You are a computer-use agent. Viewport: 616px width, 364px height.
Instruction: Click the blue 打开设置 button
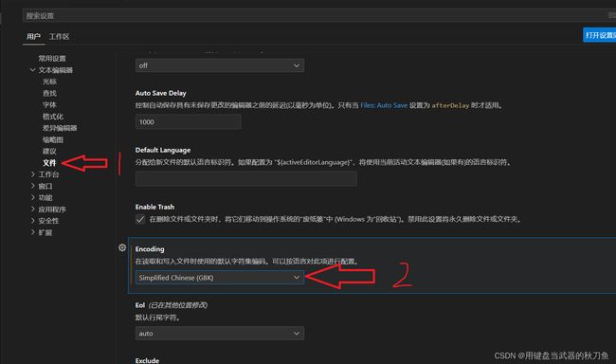pos(600,35)
